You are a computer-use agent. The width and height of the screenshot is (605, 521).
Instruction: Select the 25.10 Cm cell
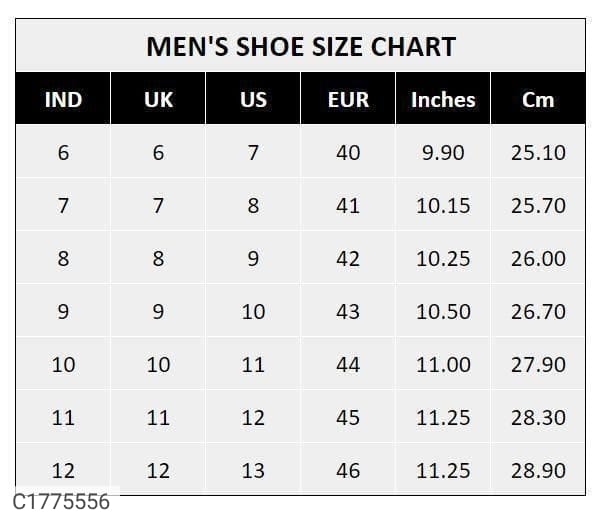coord(538,153)
